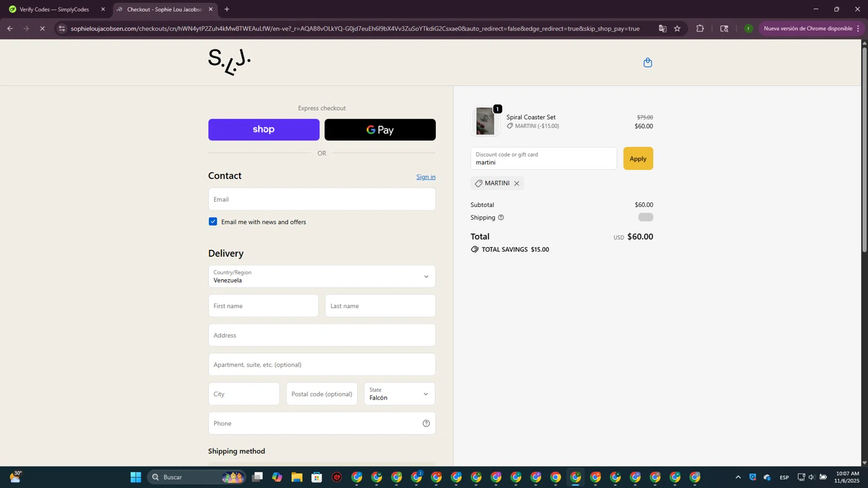The image size is (868, 488).
Task: Open a new browser tab
Action: tap(227, 9)
